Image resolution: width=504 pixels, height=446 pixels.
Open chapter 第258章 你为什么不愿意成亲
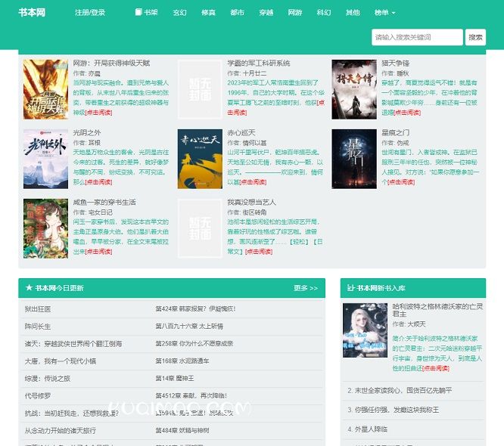point(194,343)
